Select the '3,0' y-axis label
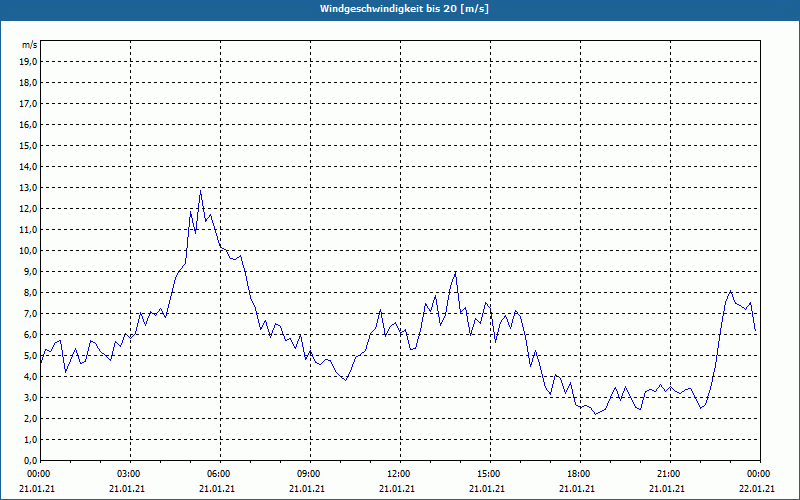The height and width of the screenshot is (500, 800). tap(30, 397)
